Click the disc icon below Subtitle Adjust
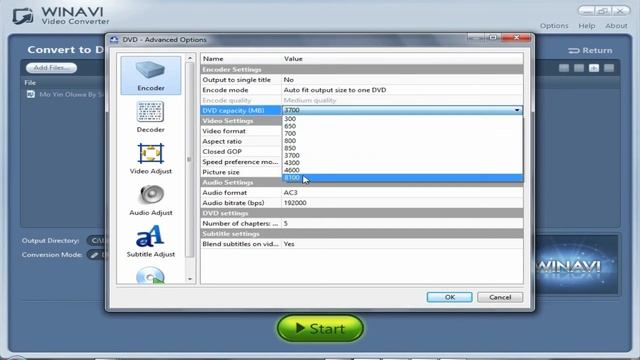 click(150, 275)
